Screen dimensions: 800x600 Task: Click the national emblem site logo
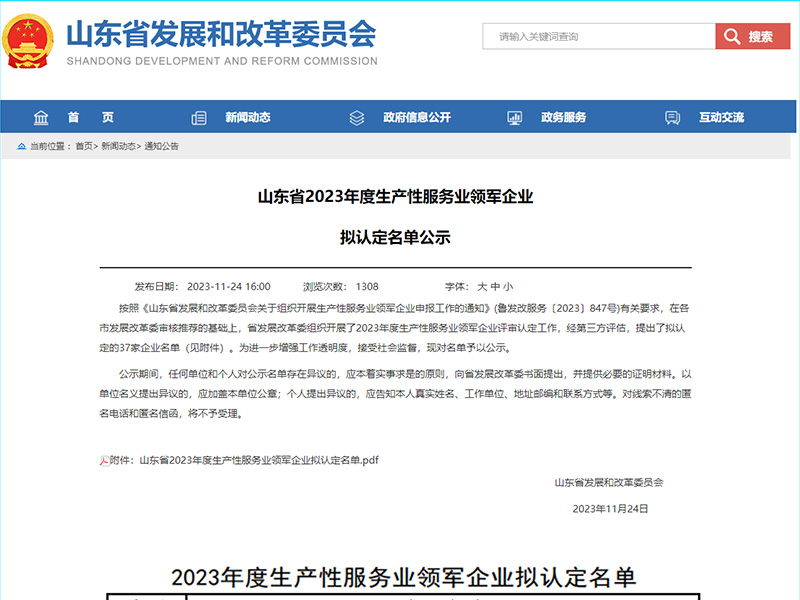click(x=27, y=42)
